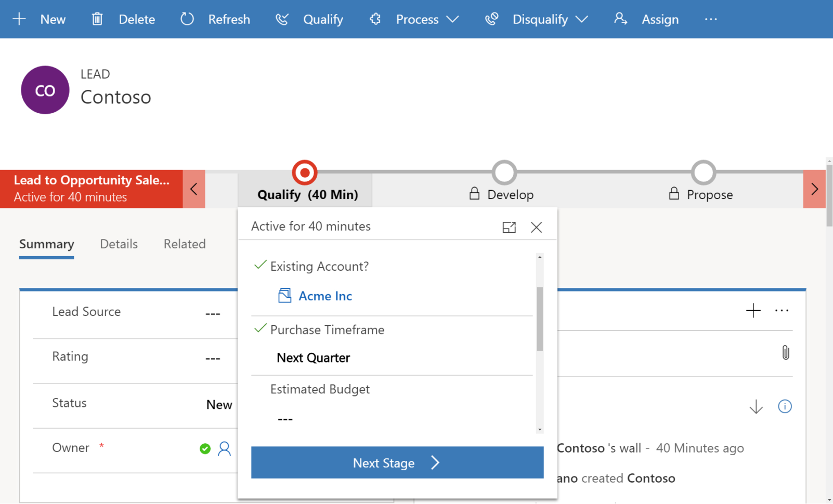Click the sort descending arrow icon
The image size is (833, 504).
coord(756,407)
